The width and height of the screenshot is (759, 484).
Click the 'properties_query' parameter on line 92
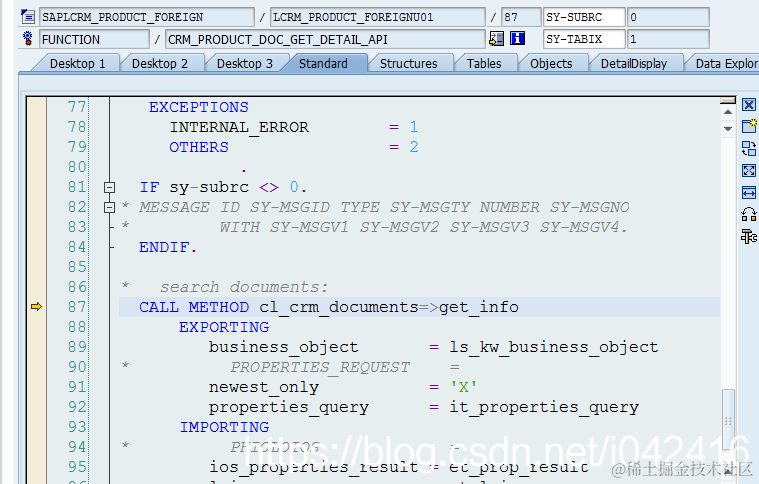pos(288,408)
